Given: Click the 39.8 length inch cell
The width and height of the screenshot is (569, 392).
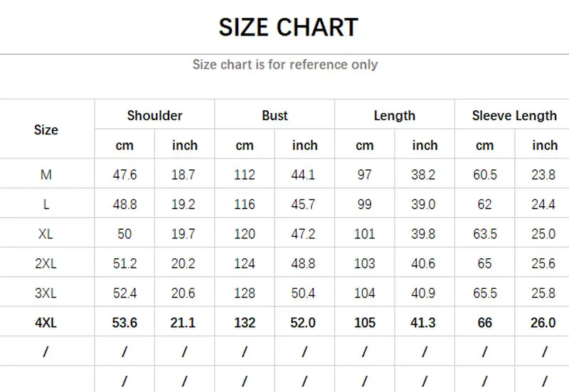Looking at the screenshot, I should [424, 234].
